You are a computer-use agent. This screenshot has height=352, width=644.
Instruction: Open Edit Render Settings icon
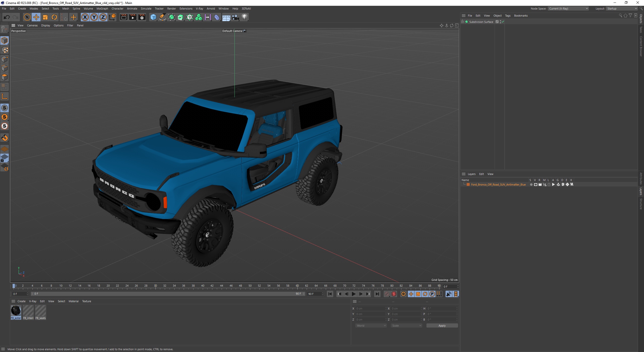pos(142,17)
